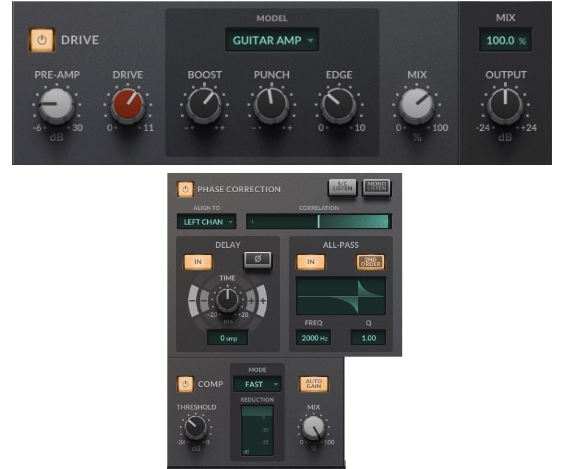Click the Punch knob

coord(271,105)
